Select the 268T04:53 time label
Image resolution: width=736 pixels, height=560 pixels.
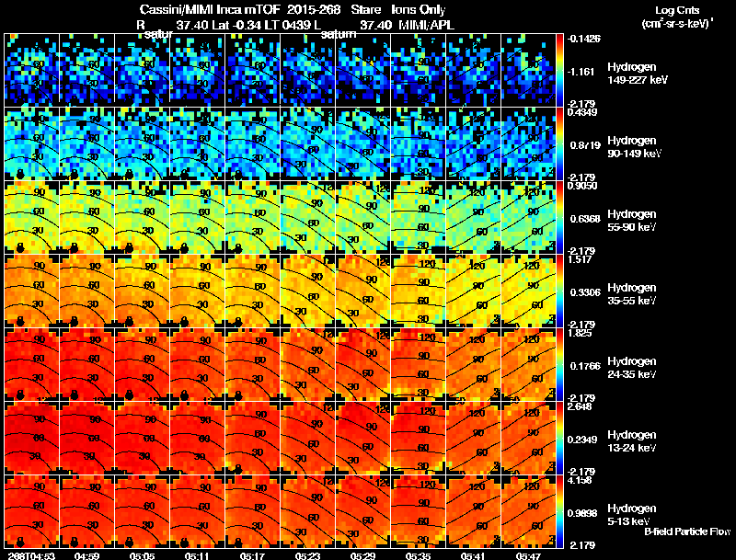click(x=31, y=555)
